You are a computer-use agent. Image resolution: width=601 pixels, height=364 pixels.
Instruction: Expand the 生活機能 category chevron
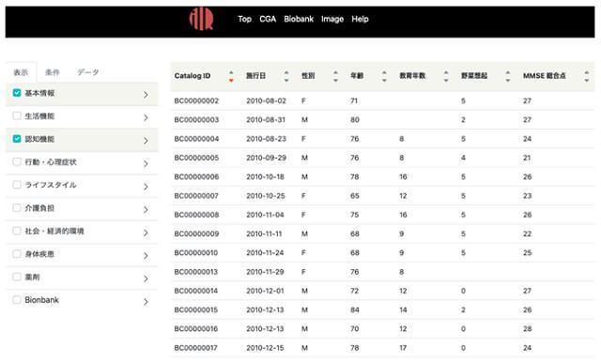tap(146, 117)
